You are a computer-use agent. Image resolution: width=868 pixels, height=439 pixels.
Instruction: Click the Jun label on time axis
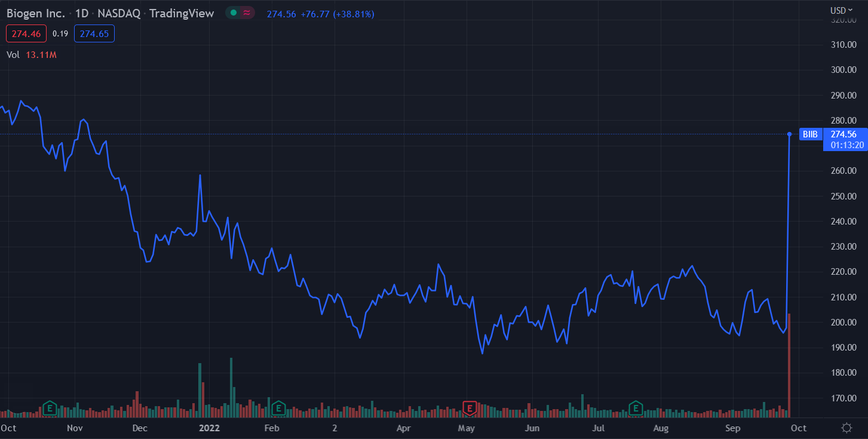click(x=532, y=428)
